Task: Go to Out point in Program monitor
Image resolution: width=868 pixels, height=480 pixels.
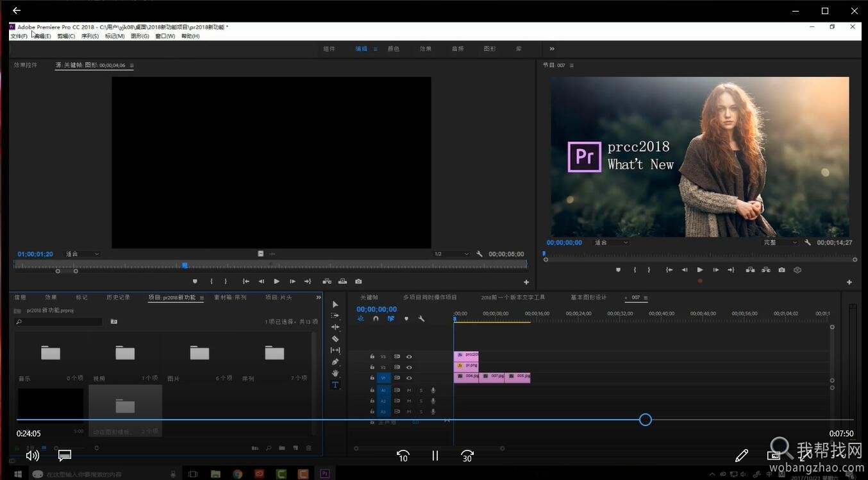Action: pyautogui.click(x=731, y=270)
